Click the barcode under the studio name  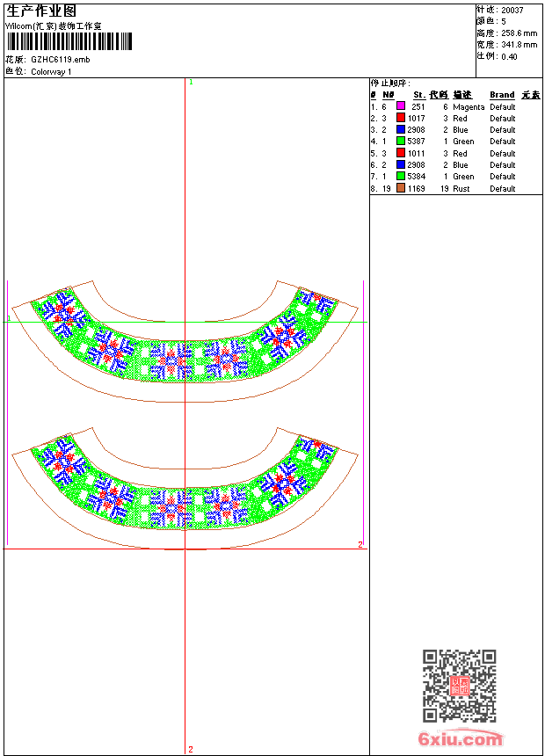coord(69,41)
